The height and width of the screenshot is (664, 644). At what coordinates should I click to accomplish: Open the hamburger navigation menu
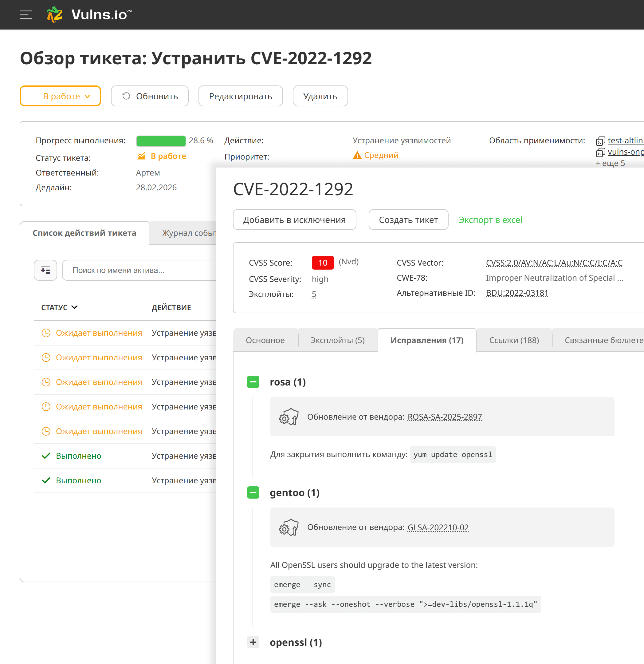(x=26, y=15)
